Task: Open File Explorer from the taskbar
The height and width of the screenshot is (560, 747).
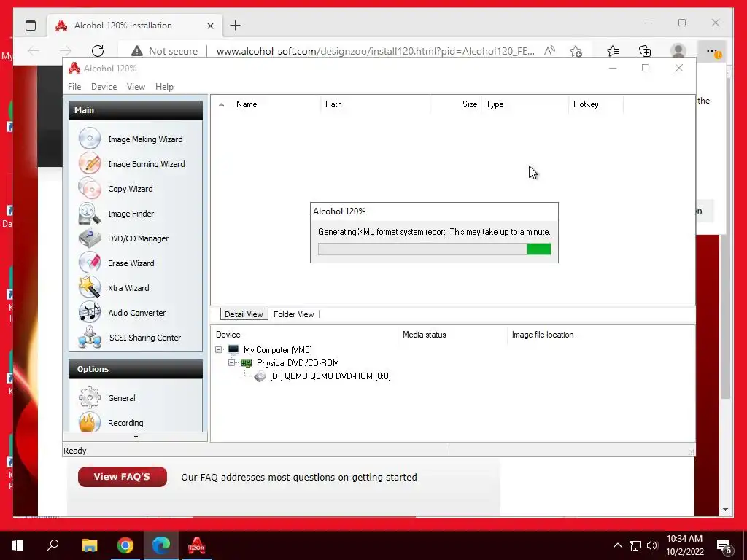Action: pos(90,545)
